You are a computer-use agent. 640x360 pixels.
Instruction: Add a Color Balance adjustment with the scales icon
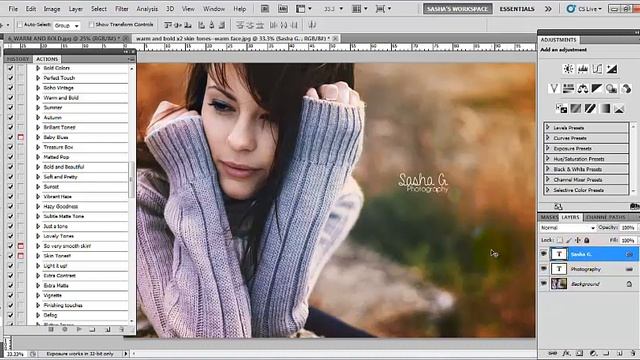point(583,88)
